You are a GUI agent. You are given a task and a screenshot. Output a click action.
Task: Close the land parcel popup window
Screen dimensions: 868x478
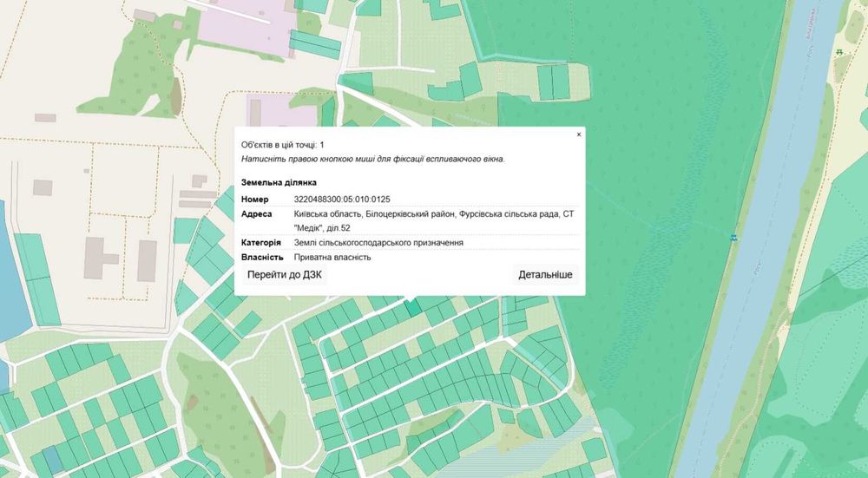[x=579, y=134]
